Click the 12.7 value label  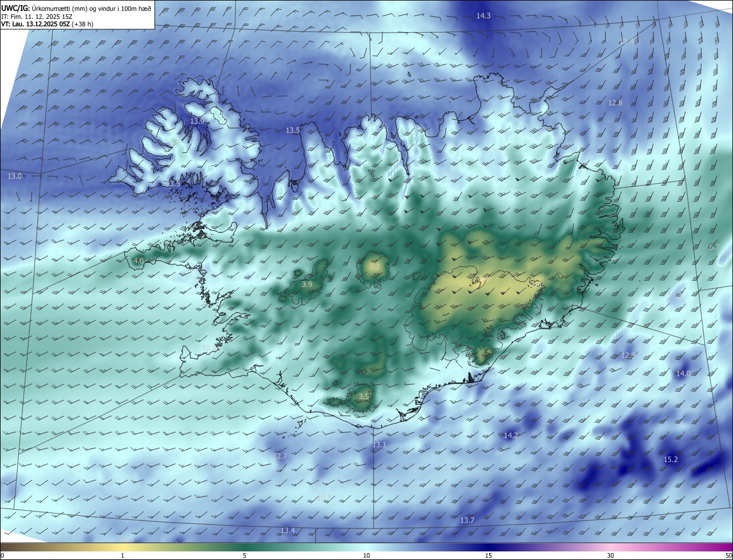(x=280, y=456)
